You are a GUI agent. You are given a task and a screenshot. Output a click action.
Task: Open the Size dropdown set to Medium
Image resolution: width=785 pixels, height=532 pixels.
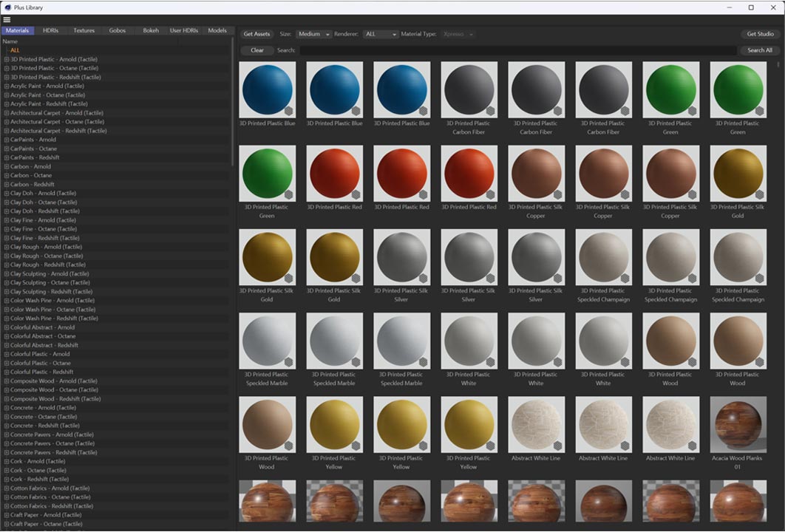(313, 34)
